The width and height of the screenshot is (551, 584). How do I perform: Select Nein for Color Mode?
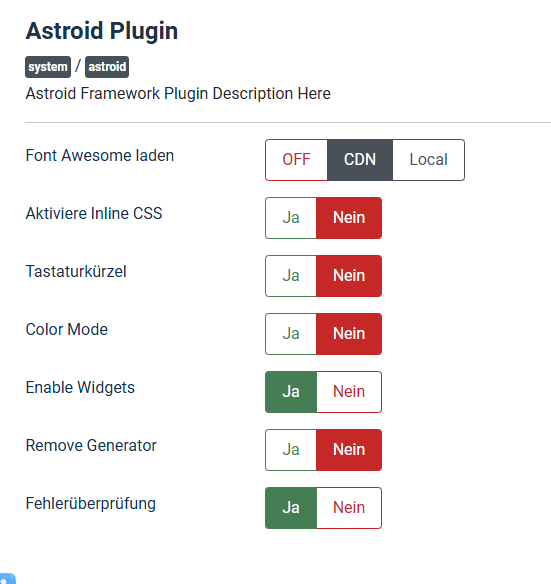[x=349, y=334]
